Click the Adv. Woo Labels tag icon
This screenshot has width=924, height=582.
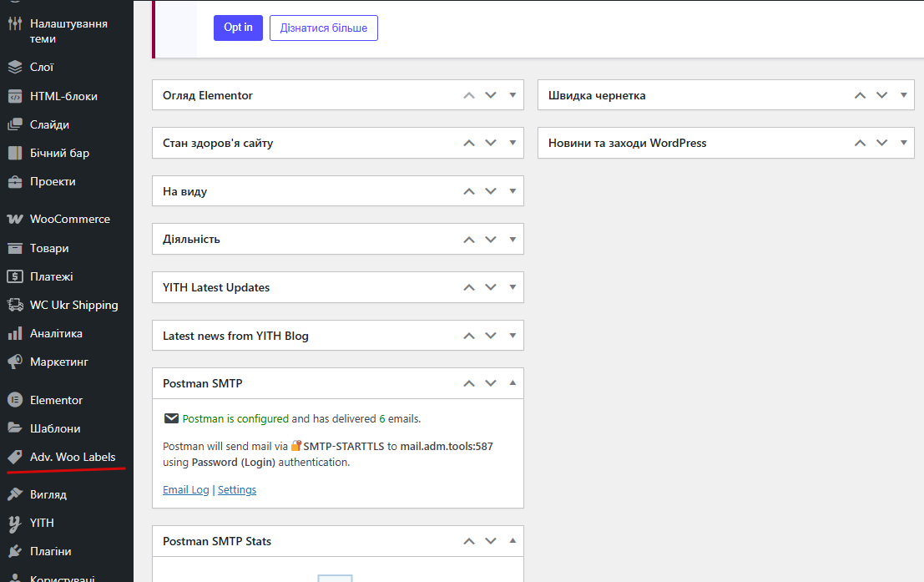point(14,457)
